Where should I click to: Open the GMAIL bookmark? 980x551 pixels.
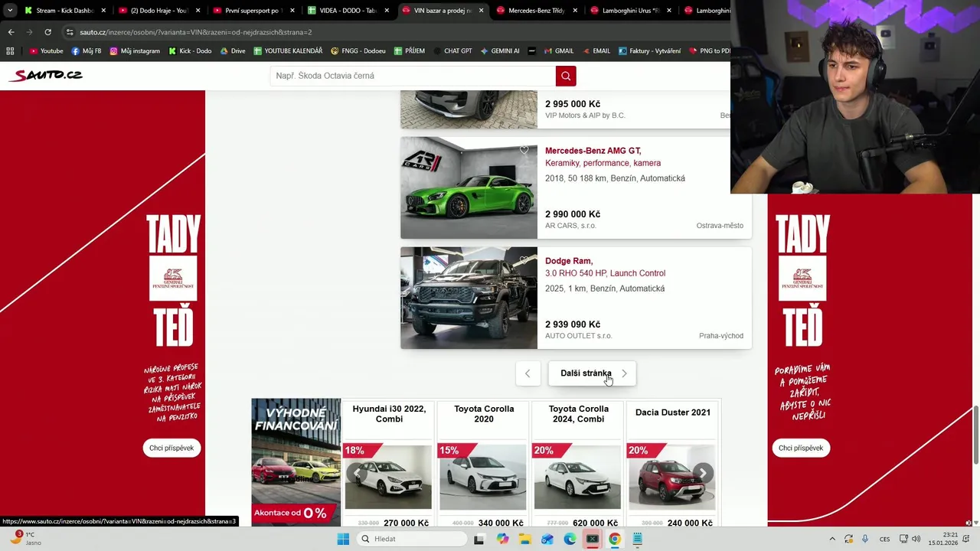558,51
